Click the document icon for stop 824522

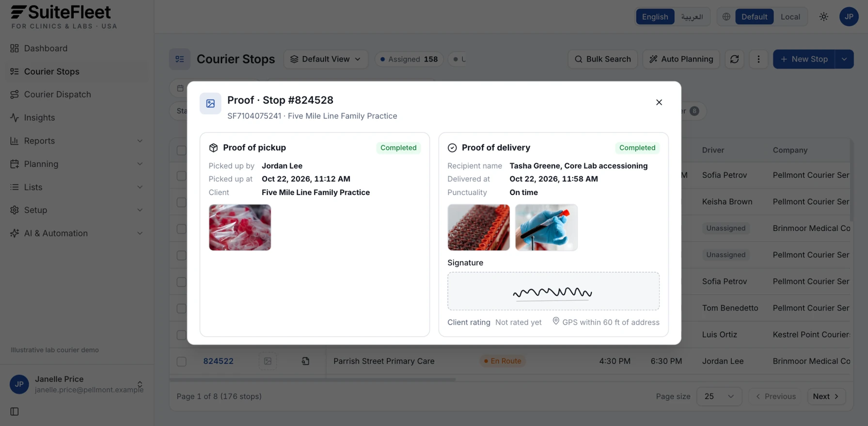click(x=305, y=361)
